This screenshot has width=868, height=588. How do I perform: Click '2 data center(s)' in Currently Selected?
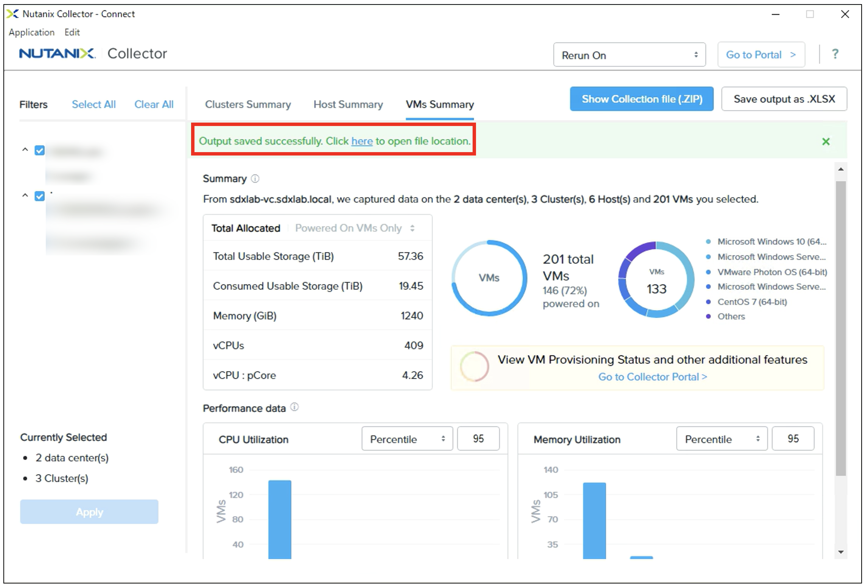click(72, 458)
